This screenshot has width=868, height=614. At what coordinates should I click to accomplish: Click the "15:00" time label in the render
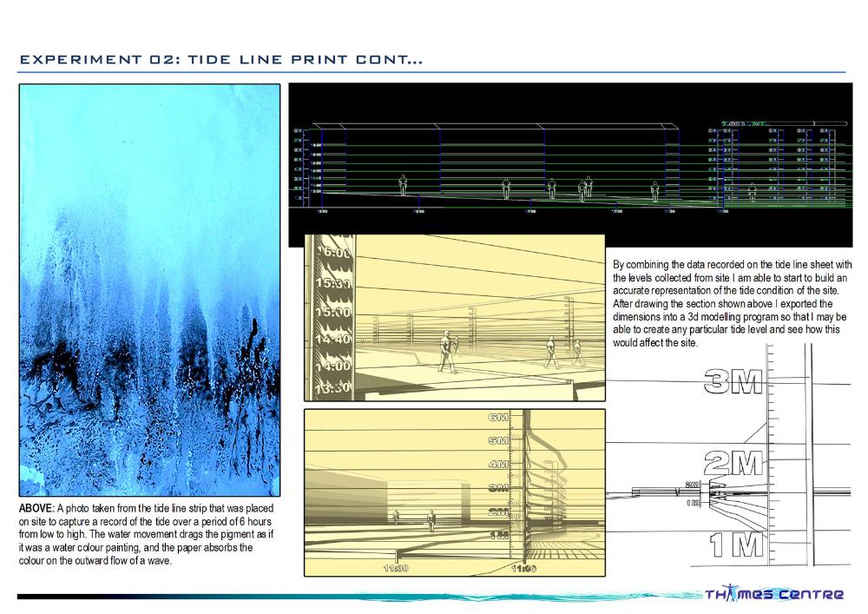pos(333,312)
